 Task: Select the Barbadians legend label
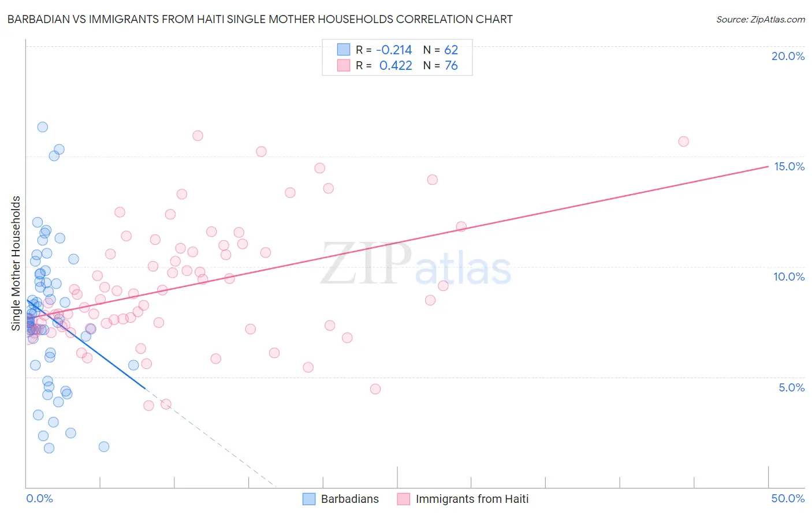(x=350, y=499)
